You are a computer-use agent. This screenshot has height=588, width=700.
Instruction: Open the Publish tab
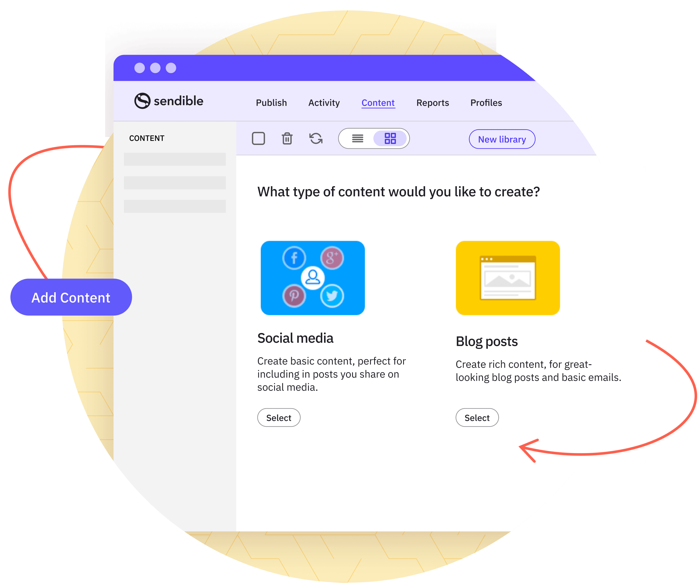click(x=270, y=103)
